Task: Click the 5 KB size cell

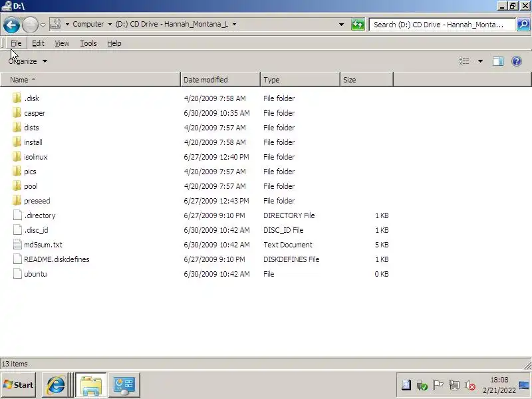Action: pyautogui.click(x=382, y=245)
